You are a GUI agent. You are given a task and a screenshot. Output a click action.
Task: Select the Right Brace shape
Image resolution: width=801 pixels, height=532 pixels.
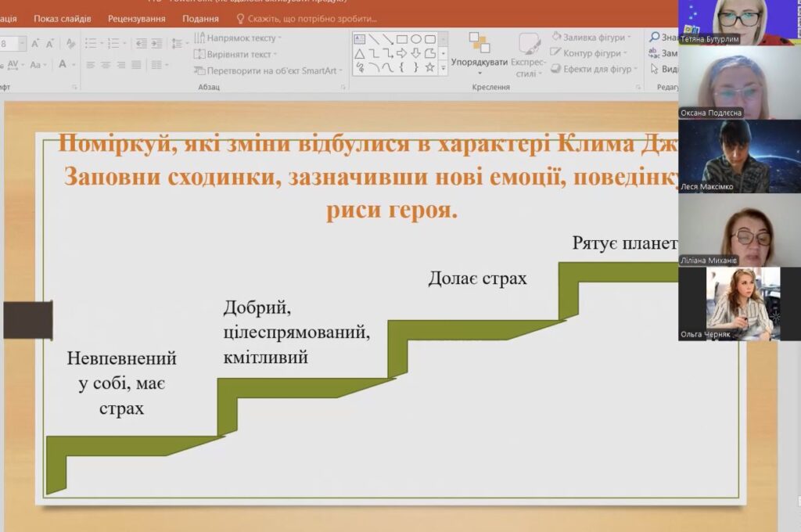(416, 67)
